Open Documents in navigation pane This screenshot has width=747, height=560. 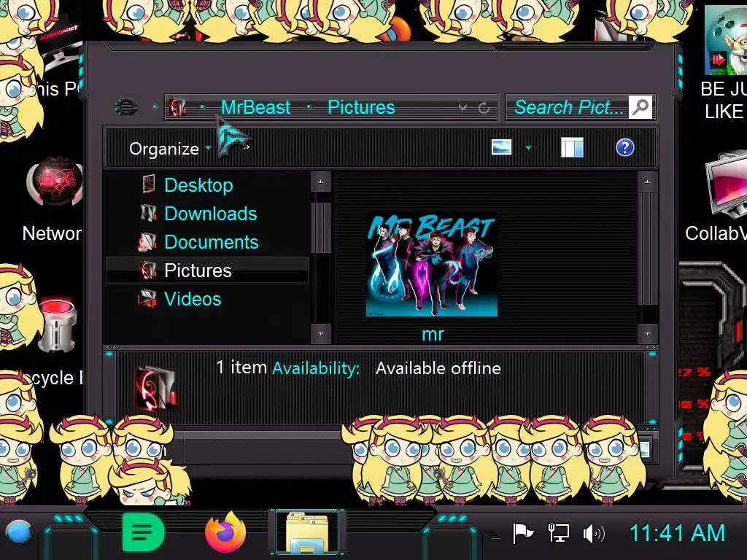pos(211,242)
